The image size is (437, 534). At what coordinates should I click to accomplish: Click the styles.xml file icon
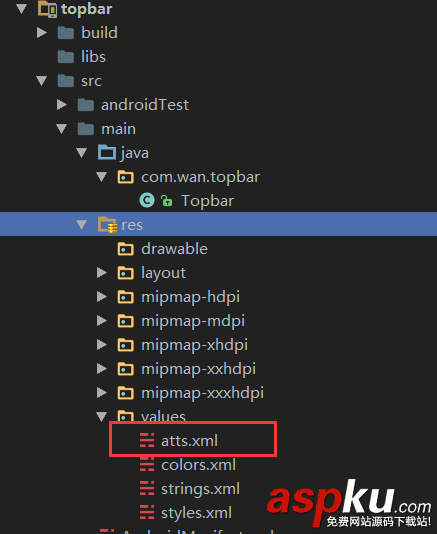(147, 513)
